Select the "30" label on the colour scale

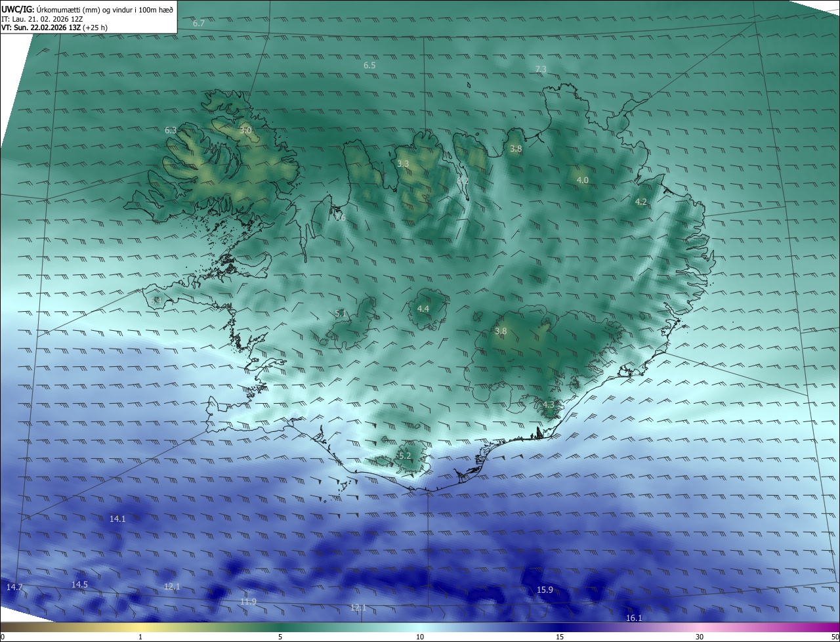tap(700, 637)
